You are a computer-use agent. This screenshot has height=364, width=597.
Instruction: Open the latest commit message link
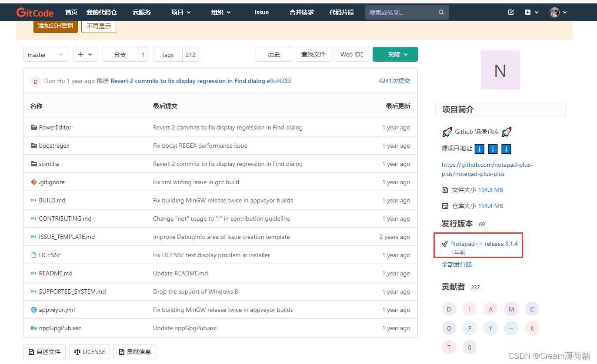coord(188,81)
